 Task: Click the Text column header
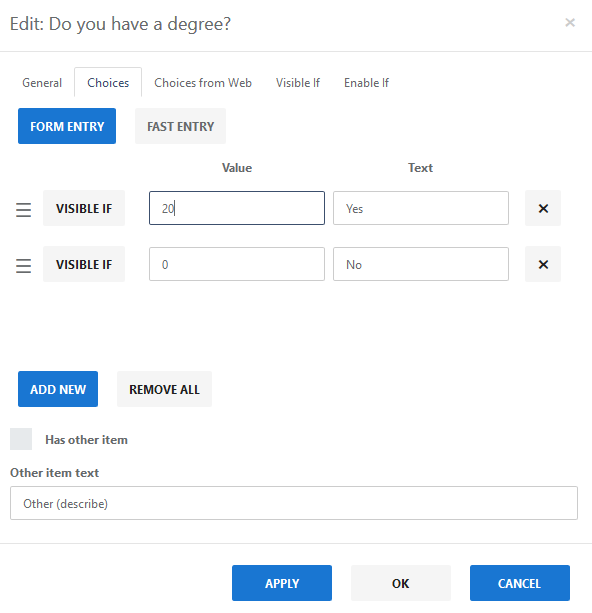tap(420, 168)
